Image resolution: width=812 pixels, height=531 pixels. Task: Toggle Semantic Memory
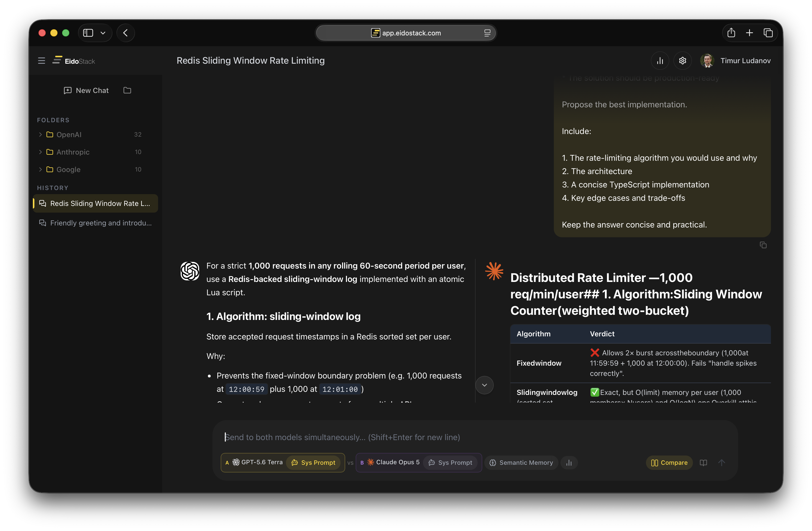(x=521, y=463)
